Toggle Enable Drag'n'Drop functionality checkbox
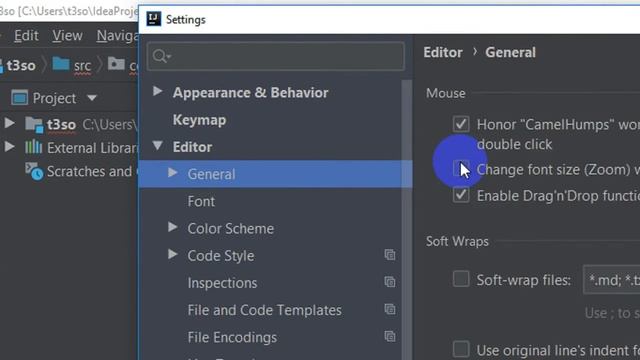The height and width of the screenshot is (360, 640). pyautogui.click(x=461, y=195)
